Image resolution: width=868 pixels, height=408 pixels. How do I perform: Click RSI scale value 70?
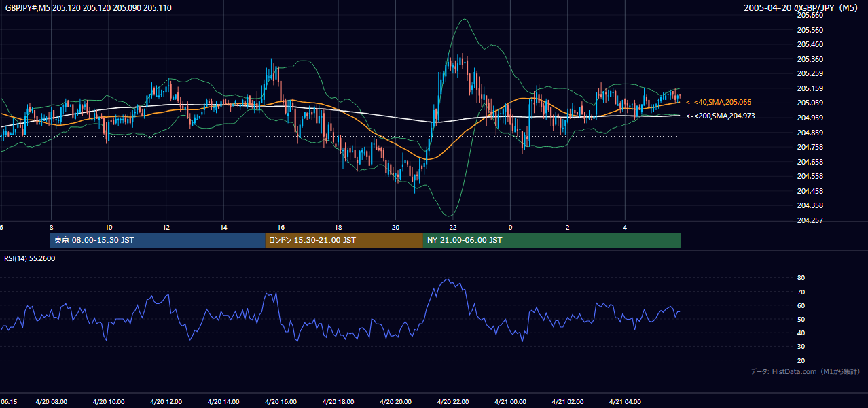[x=801, y=292]
